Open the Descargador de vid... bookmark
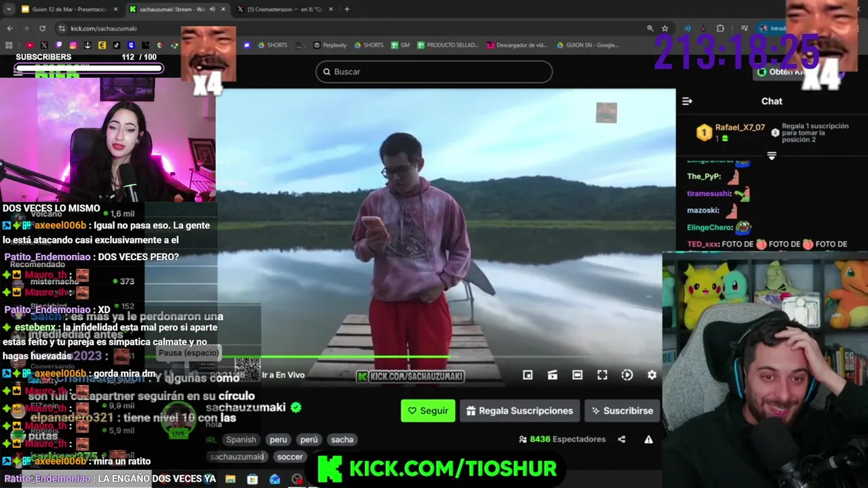 517,45
